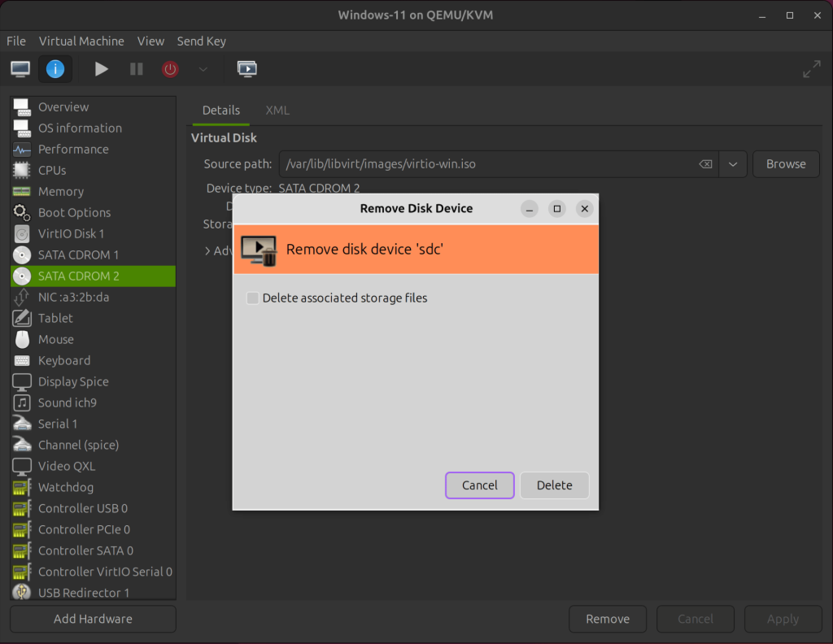
Task: Click inside the source path field
Action: tap(488, 163)
